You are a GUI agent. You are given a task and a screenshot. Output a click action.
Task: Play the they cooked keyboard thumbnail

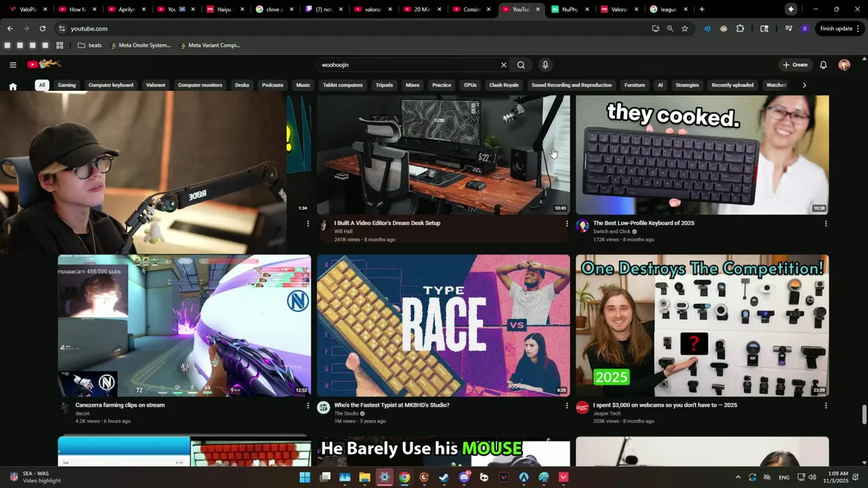pyautogui.click(x=702, y=155)
